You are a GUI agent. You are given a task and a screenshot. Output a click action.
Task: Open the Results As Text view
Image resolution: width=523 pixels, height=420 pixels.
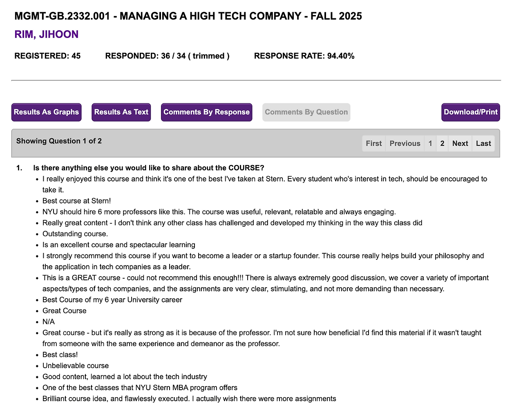tap(121, 112)
